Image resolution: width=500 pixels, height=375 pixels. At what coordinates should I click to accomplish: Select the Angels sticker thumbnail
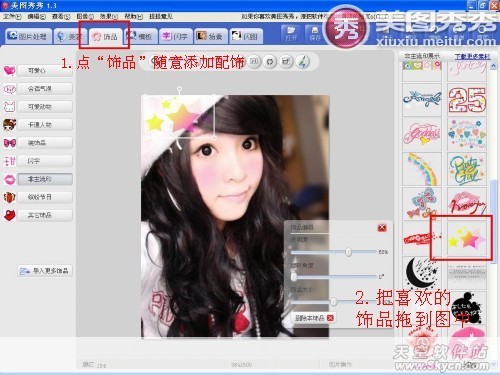point(422,99)
